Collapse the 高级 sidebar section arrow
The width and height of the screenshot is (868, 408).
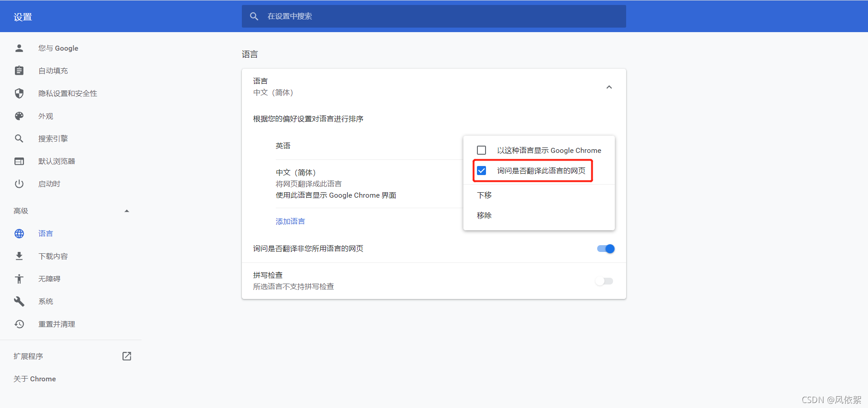pos(127,211)
